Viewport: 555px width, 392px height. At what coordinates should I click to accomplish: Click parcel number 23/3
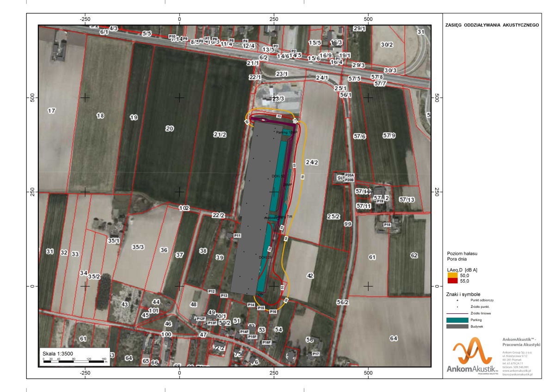[278, 98]
